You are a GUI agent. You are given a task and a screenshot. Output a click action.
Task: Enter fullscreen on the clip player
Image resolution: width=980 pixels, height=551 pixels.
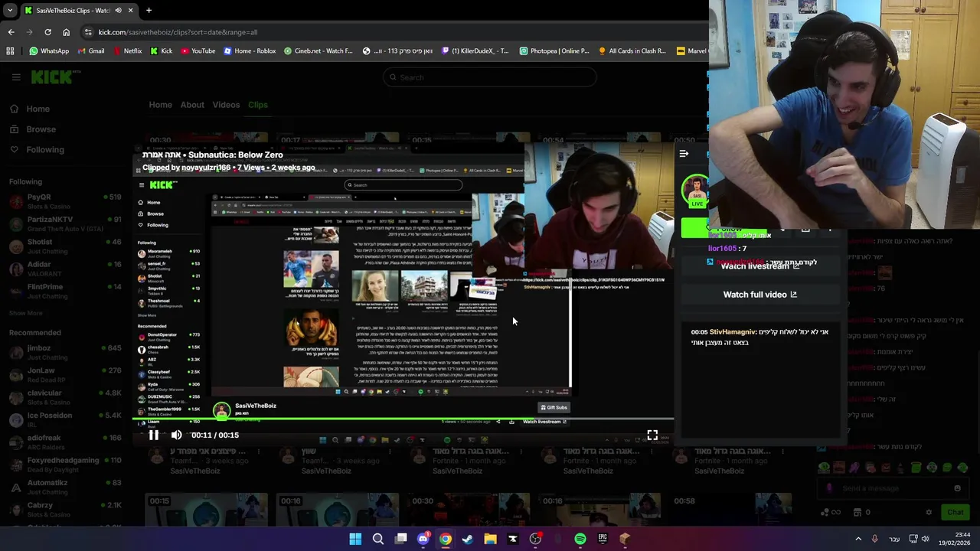pos(652,435)
